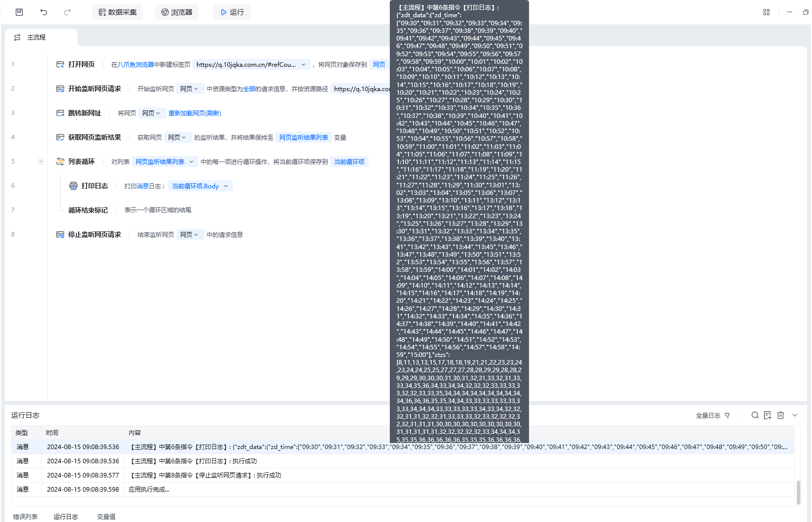Open the grid apps icon at top right
The width and height of the screenshot is (812, 522).
tap(766, 12)
